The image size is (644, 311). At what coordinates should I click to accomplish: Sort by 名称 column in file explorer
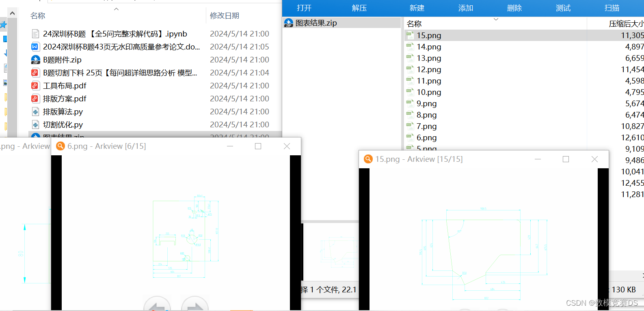pyautogui.click(x=38, y=15)
